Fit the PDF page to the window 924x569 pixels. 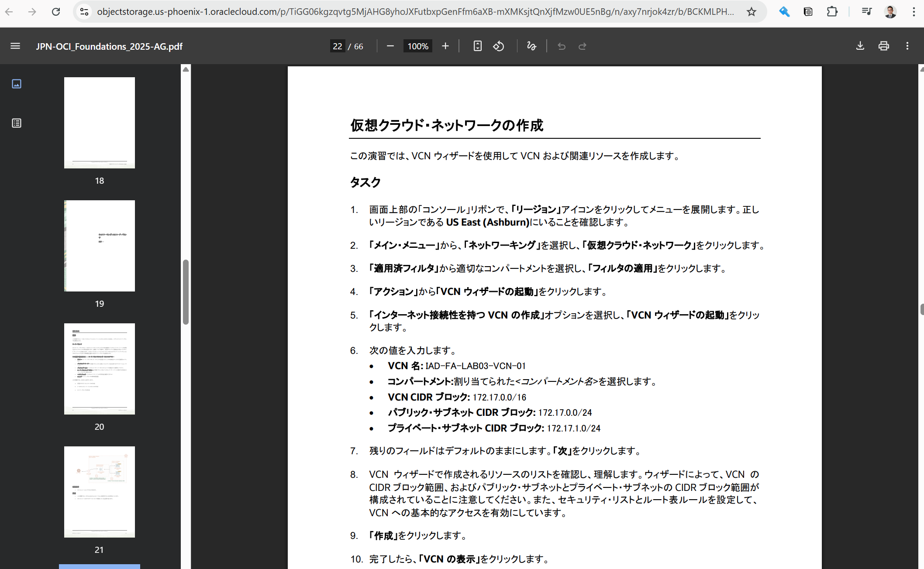coord(477,46)
